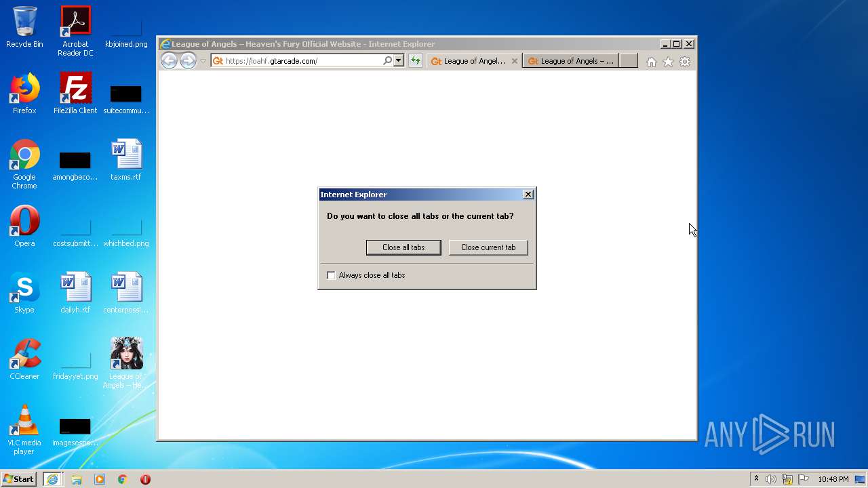Open a new tab in Internet Explorer
Image resolution: width=868 pixels, height=488 pixels.
629,61
